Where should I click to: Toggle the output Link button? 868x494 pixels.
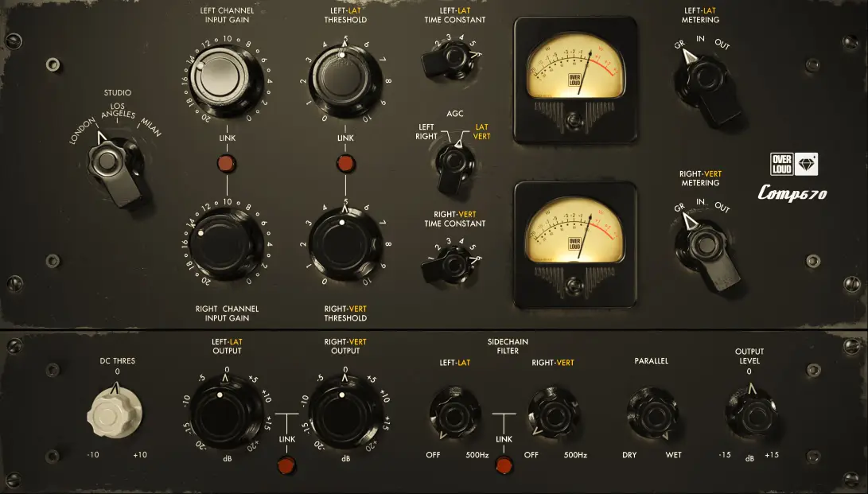point(286,466)
